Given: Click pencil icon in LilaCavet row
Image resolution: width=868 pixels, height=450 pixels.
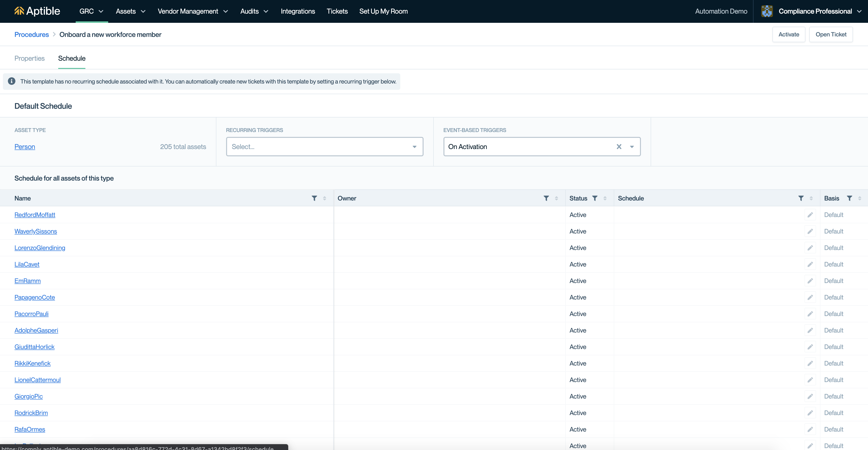Looking at the screenshot, I should 810,264.
